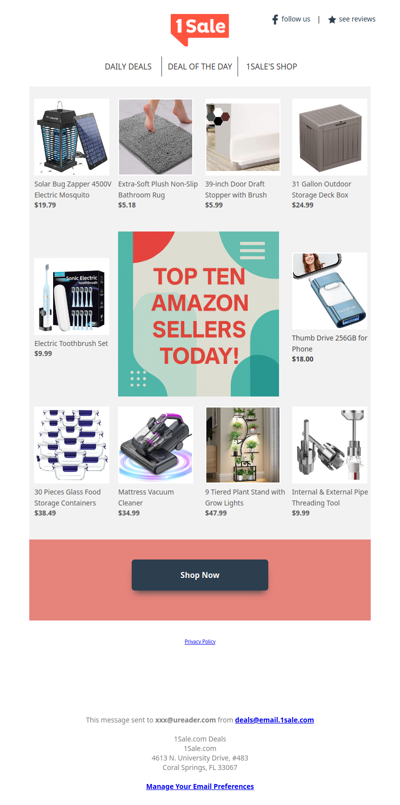
Task: Click the pipe threading tool image
Action: (330, 445)
